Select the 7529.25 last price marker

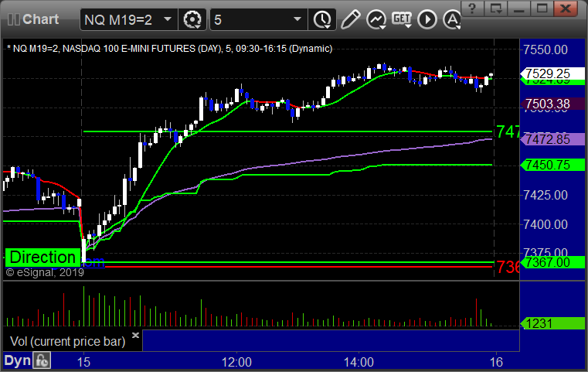click(552, 73)
